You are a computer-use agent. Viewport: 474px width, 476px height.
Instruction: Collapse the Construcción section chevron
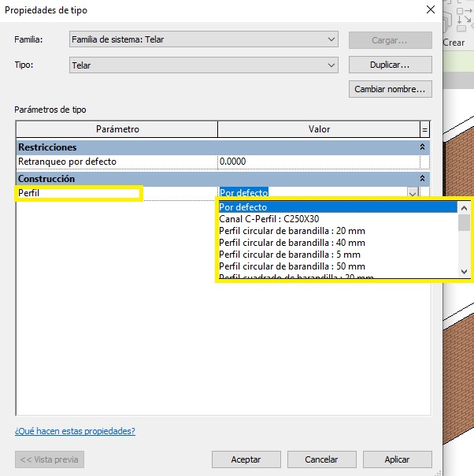pos(422,179)
